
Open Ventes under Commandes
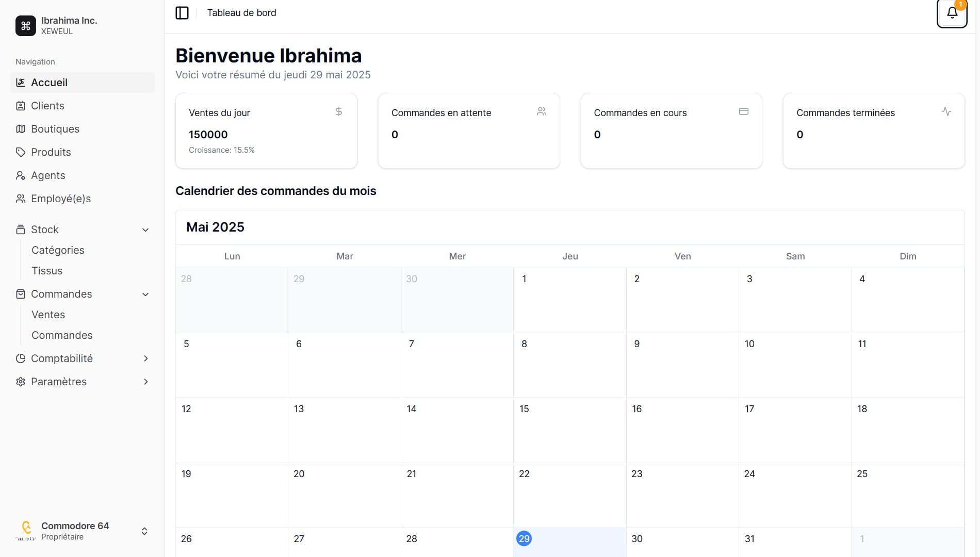[48, 315]
